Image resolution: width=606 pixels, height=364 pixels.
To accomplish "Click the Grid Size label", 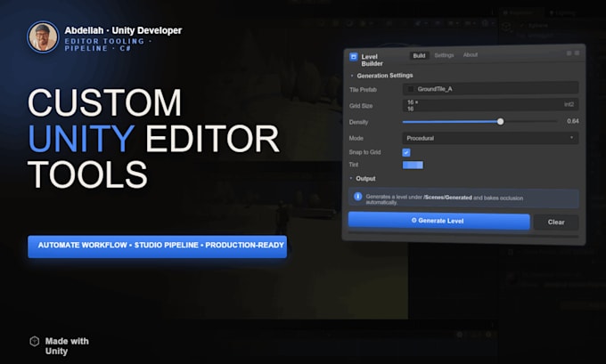I will coord(361,106).
